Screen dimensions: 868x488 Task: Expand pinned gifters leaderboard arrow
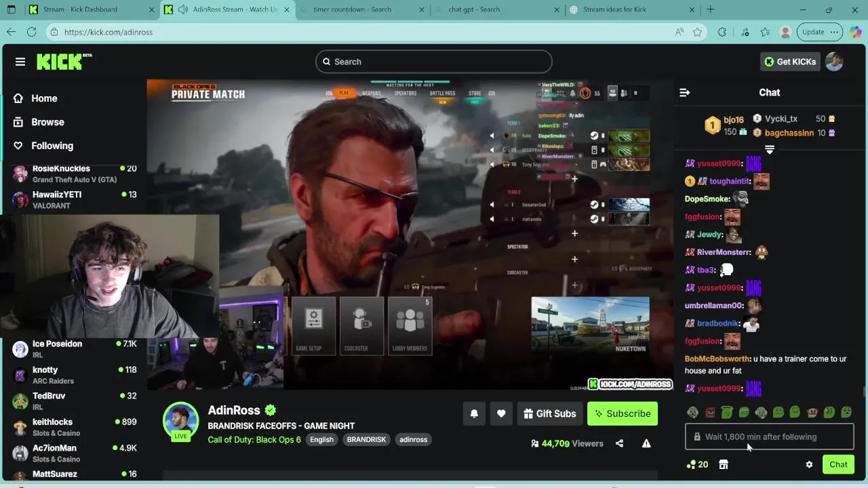tap(770, 149)
